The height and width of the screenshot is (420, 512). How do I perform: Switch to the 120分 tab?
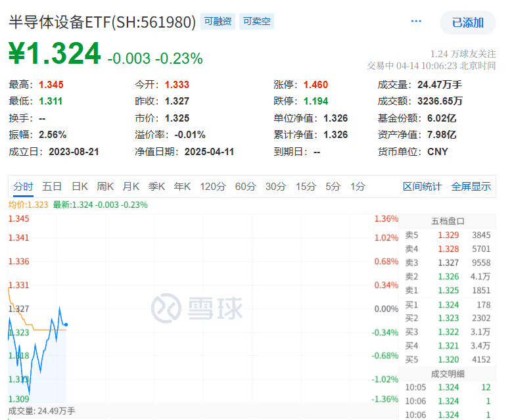(213, 187)
